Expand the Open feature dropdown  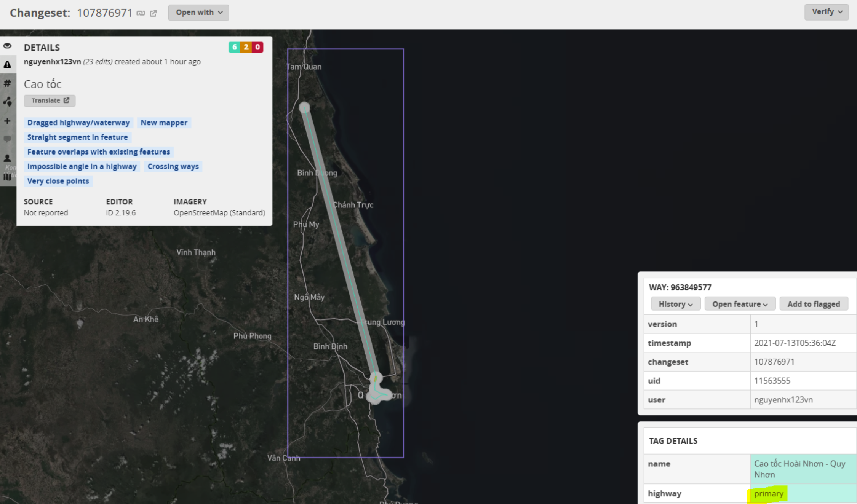[739, 304]
